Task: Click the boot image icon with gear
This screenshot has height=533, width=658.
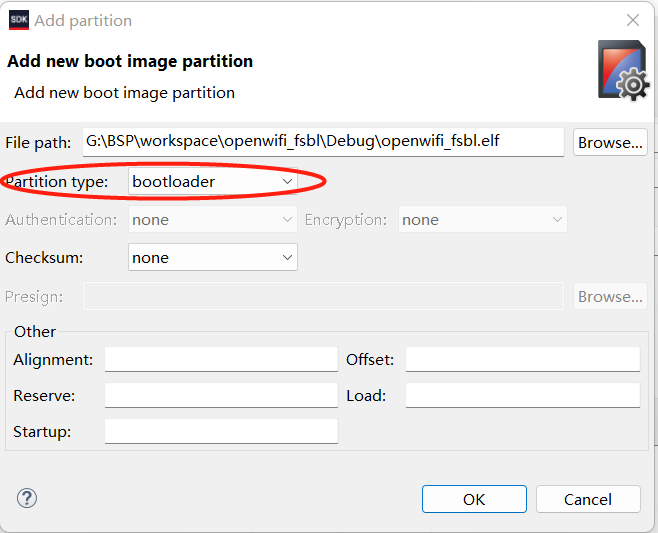Action: (622, 70)
